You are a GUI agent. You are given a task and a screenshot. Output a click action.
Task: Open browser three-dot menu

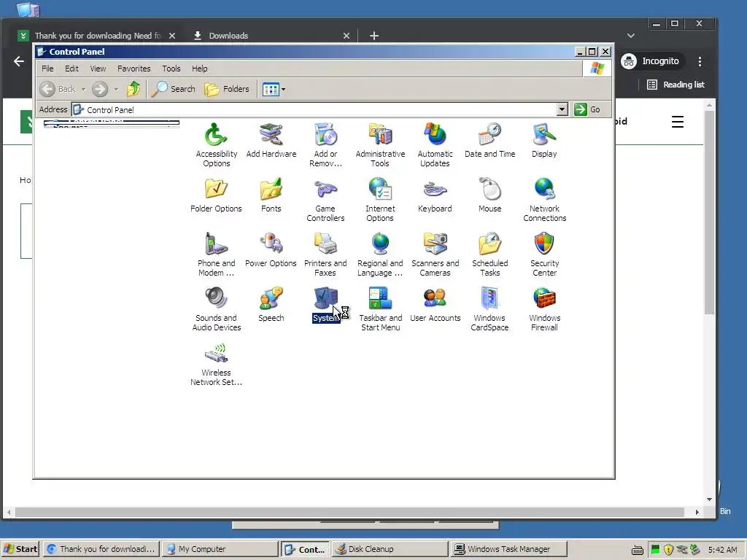700,61
